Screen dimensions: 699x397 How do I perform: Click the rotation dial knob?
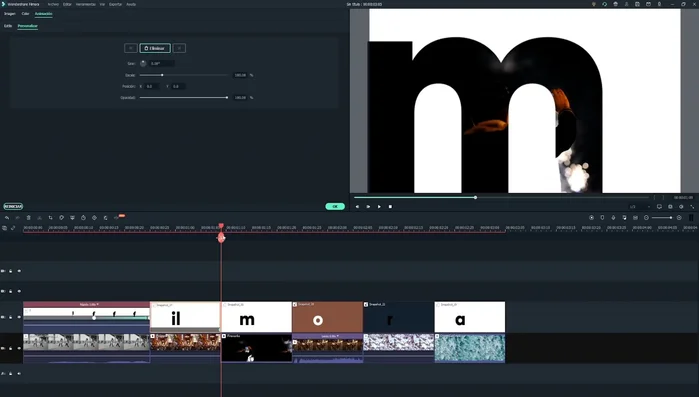[x=143, y=64]
